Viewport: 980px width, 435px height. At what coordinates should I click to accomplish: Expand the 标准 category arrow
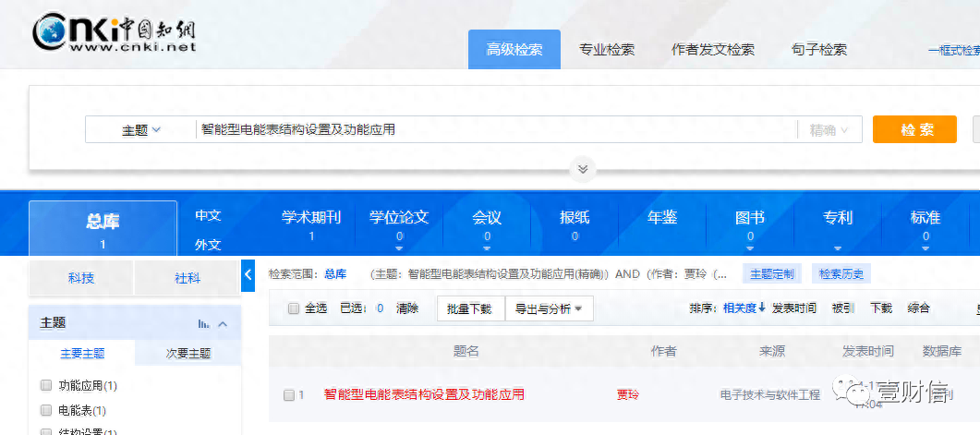coord(926,248)
